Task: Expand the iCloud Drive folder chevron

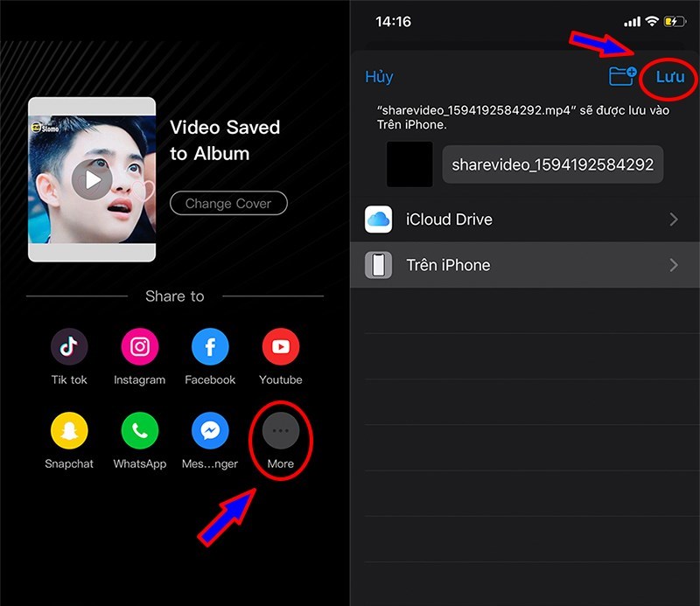Action: pos(674,219)
